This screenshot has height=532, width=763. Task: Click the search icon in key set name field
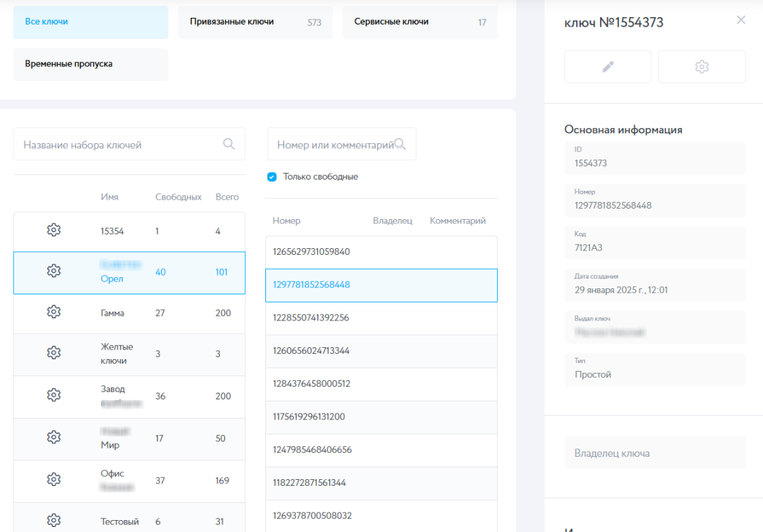229,145
